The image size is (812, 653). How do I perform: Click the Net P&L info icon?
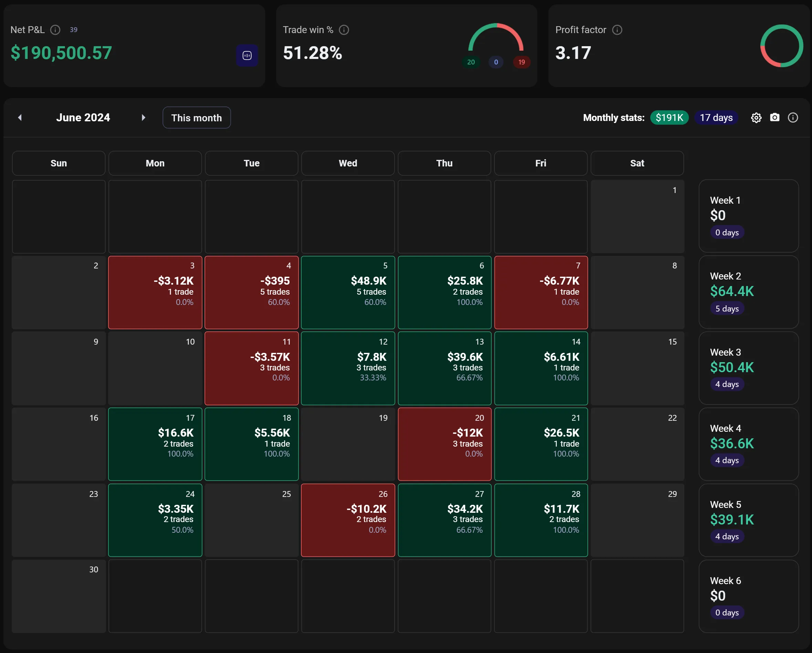click(x=55, y=30)
